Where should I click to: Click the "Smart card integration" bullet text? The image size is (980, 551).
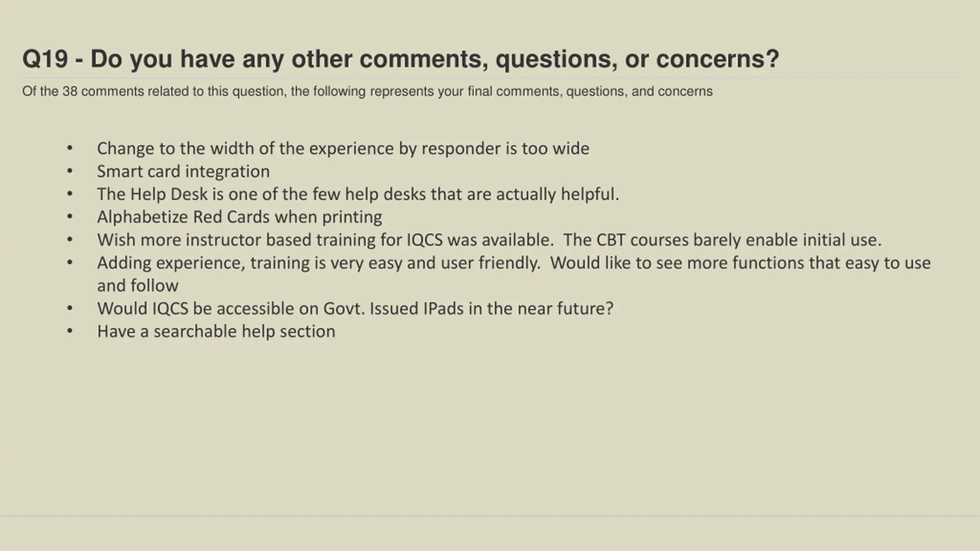click(x=183, y=171)
